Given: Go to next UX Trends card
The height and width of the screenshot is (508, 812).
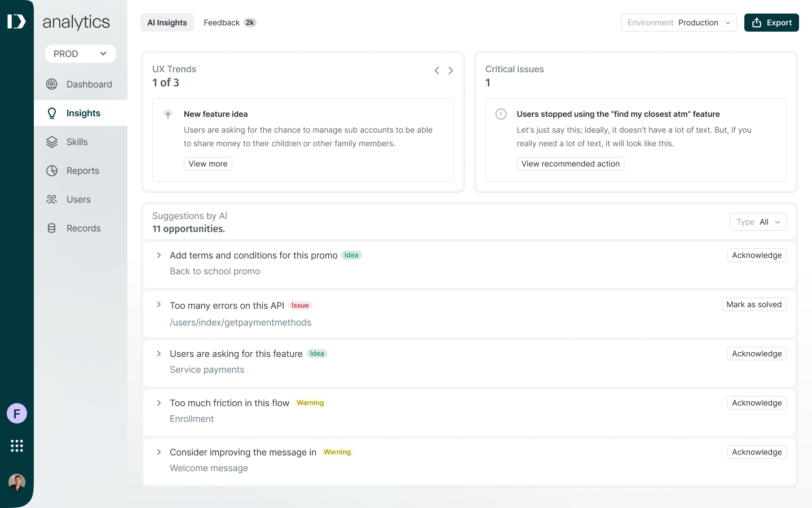Looking at the screenshot, I should [x=451, y=71].
